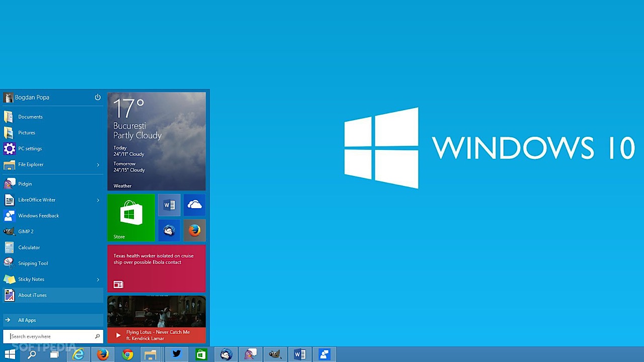The width and height of the screenshot is (644, 362).
Task: Click the Start button on the taskbar
Action: pyautogui.click(x=10, y=354)
